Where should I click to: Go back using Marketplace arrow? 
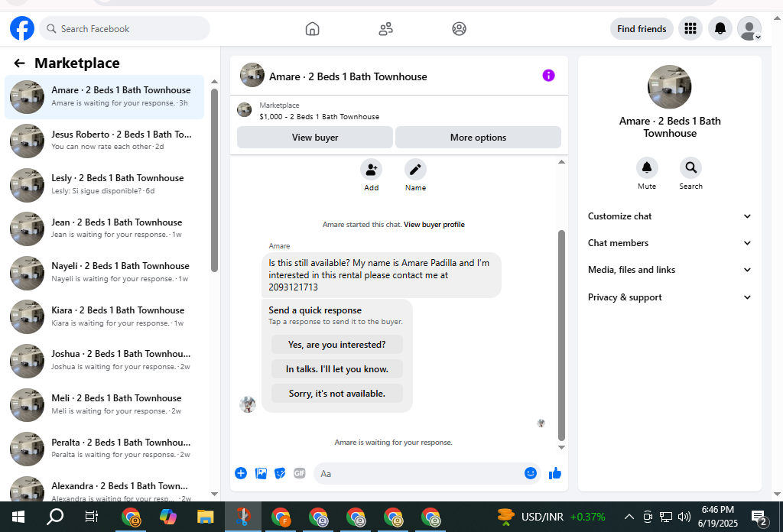click(19, 63)
